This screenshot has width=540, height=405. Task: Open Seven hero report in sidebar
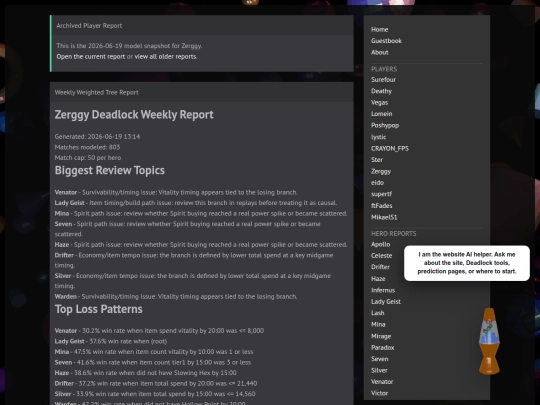coord(380,359)
